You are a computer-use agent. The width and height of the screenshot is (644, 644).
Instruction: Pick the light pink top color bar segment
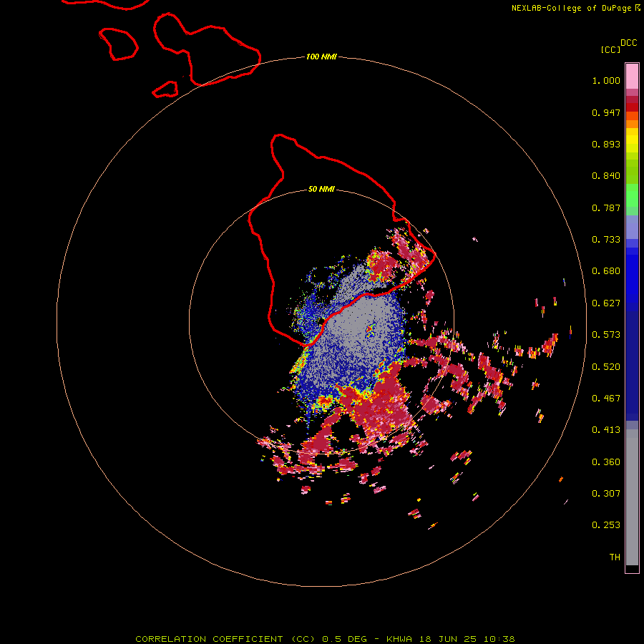632,76
